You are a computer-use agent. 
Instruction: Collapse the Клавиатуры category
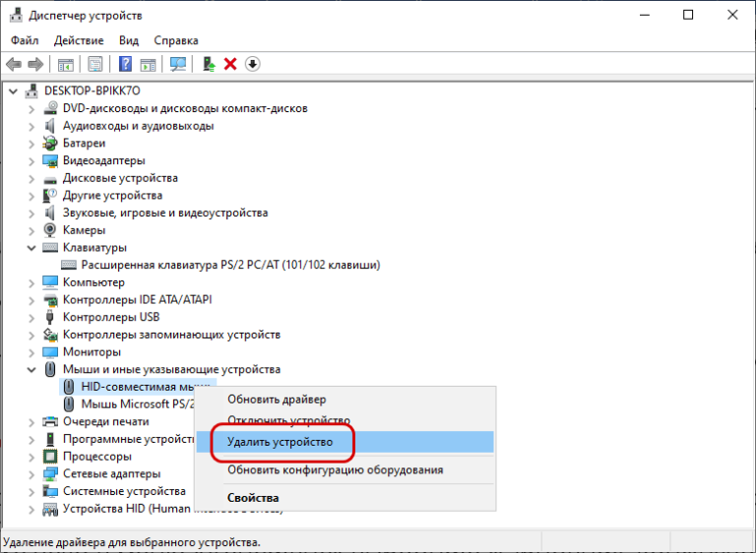point(31,248)
